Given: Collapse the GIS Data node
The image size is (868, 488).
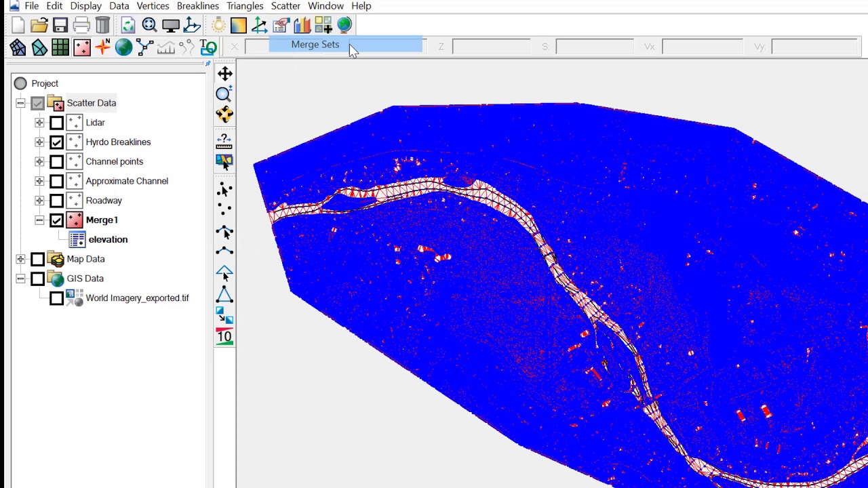Looking at the screenshot, I should 20,279.
